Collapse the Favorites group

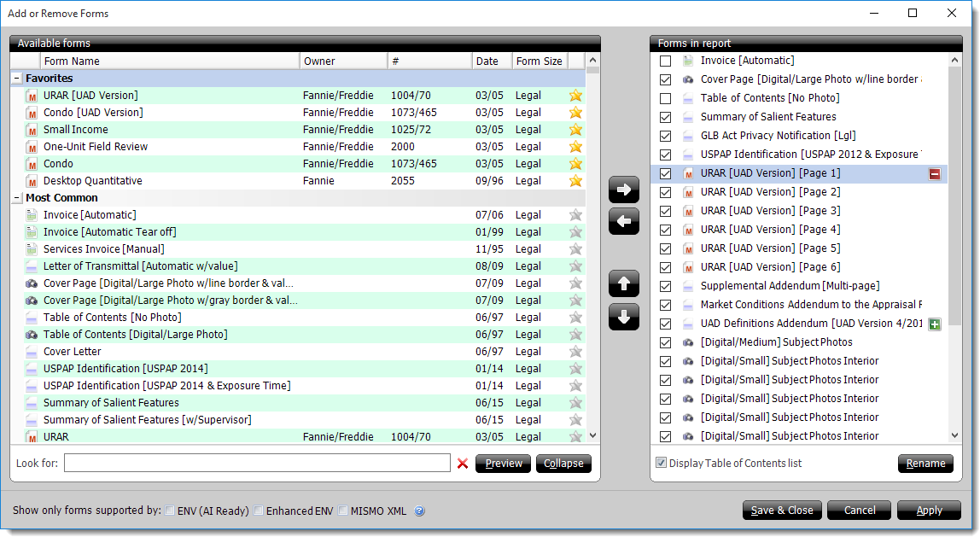pyautogui.click(x=17, y=79)
